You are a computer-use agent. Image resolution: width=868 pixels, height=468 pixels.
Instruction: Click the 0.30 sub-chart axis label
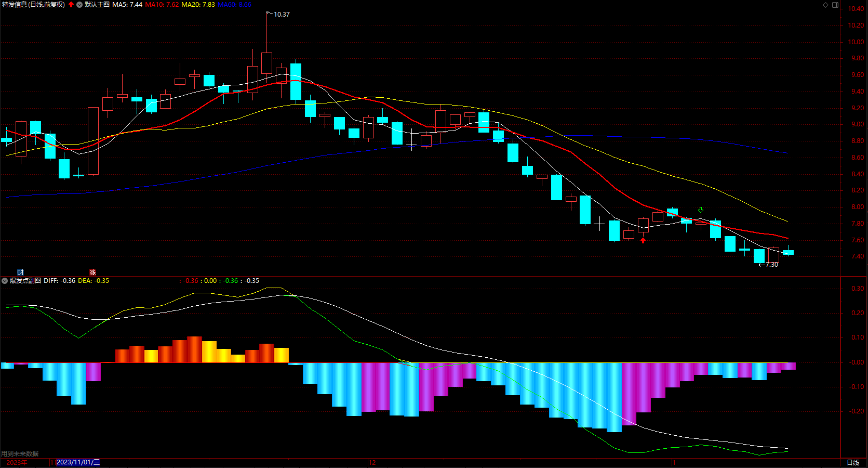click(858, 289)
